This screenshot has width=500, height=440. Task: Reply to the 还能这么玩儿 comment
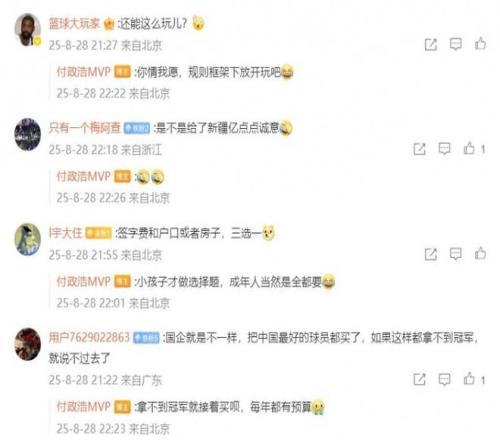tap(455, 44)
